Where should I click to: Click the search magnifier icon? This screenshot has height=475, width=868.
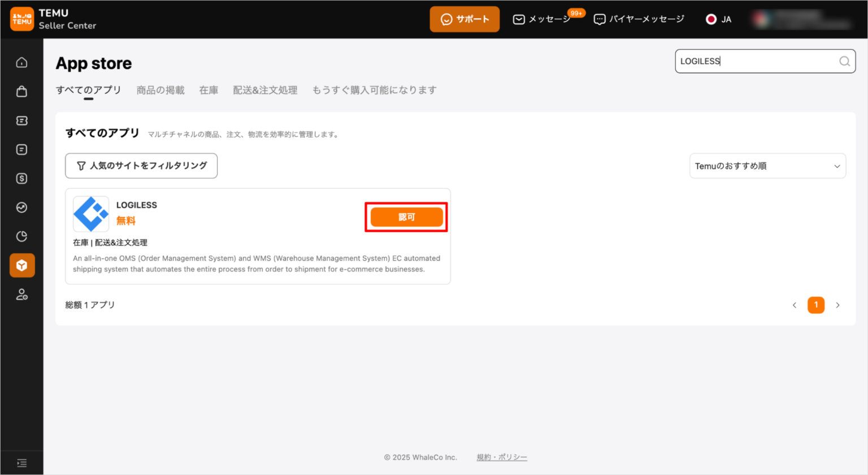[x=844, y=62]
